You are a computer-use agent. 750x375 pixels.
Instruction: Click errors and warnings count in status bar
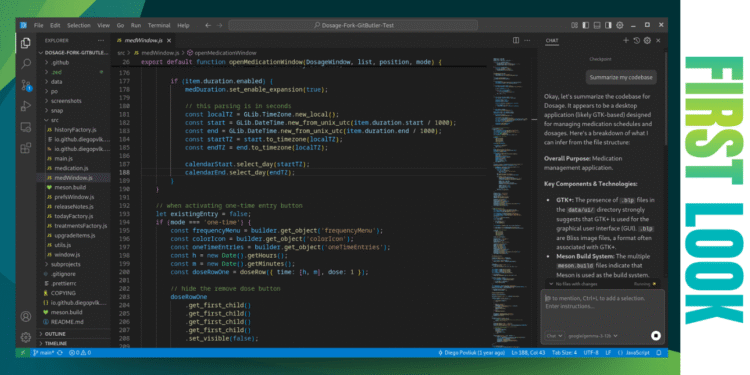(x=80, y=353)
